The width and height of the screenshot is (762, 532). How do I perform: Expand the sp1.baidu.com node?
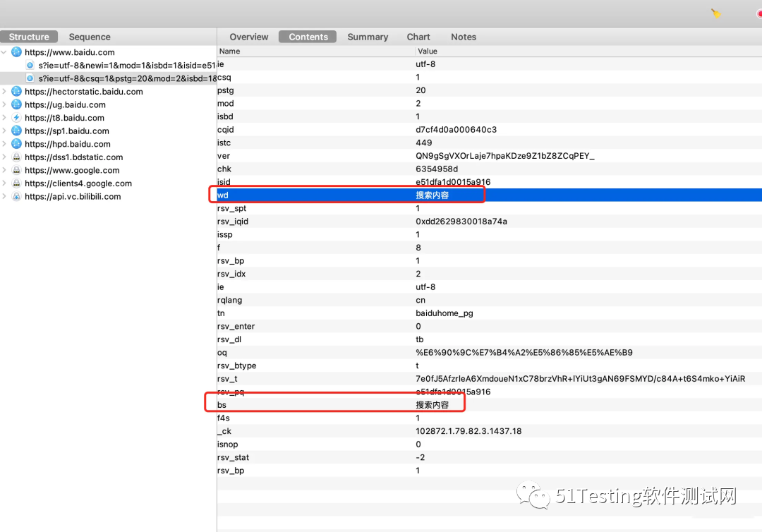(x=4, y=131)
